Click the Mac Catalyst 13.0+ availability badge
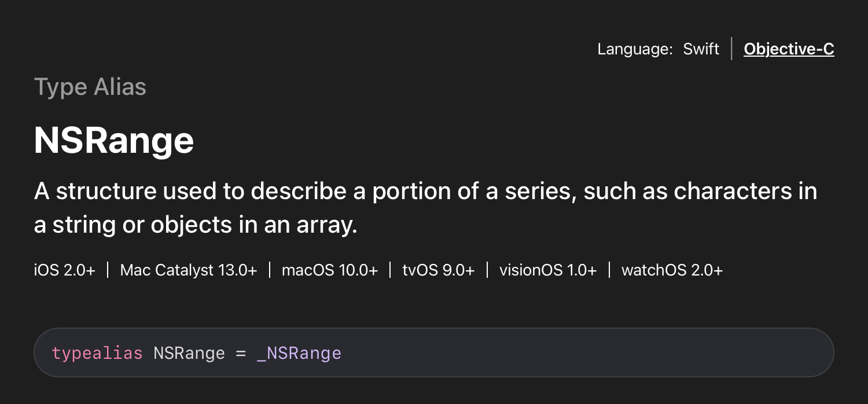The width and height of the screenshot is (868, 404). pos(188,270)
